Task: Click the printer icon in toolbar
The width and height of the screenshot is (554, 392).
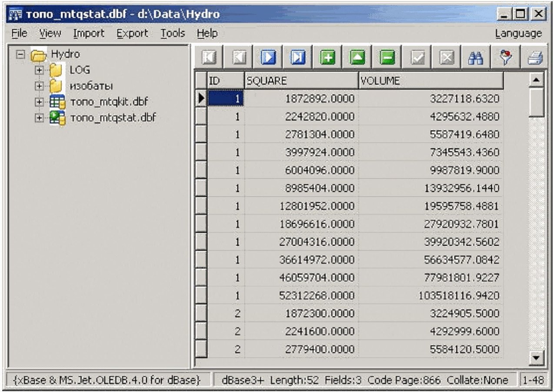Action: tap(535, 57)
